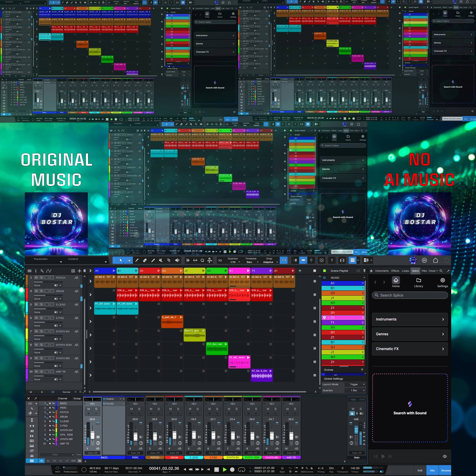Screen dimensions: 476x476
Task: Click the browser magnifier search icon in the largest bottom window
Action: [x=441, y=271]
